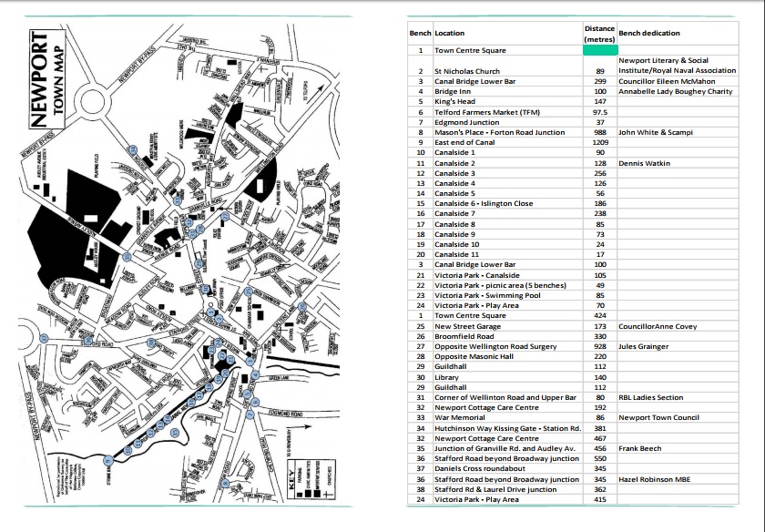Viewport: 765px width, 532px height.
Task: Click the 'Distance (metres)' column header
Action: click(x=599, y=34)
